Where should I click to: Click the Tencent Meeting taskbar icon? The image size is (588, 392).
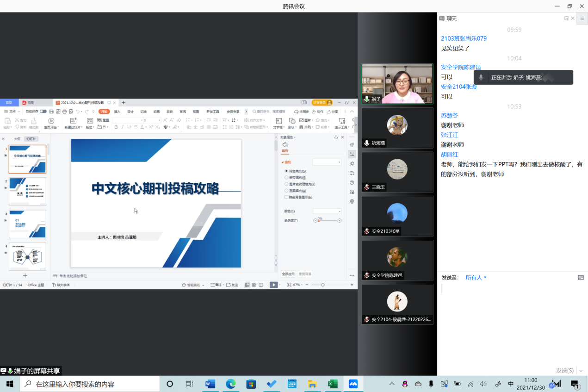pos(353,384)
